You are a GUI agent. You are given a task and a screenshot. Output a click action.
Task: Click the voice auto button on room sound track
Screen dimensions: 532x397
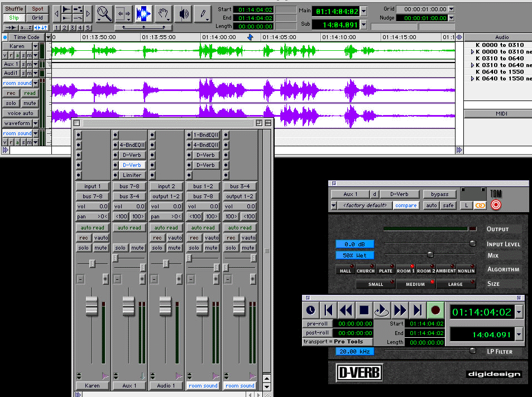pos(20,113)
